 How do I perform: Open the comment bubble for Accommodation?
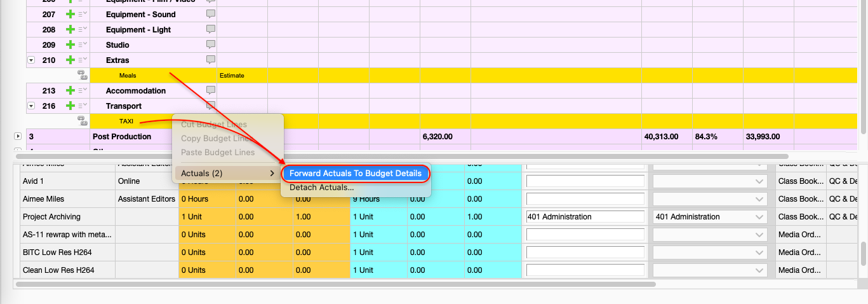[x=211, y=90]
